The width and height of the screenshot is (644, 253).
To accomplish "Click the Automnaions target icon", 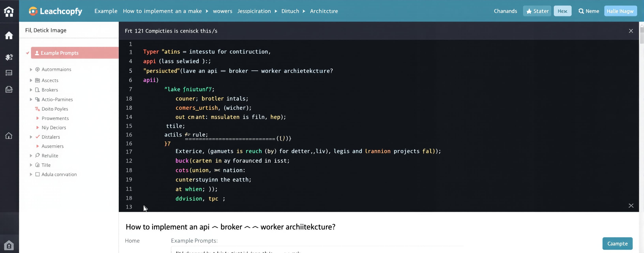I will [37, 69].
